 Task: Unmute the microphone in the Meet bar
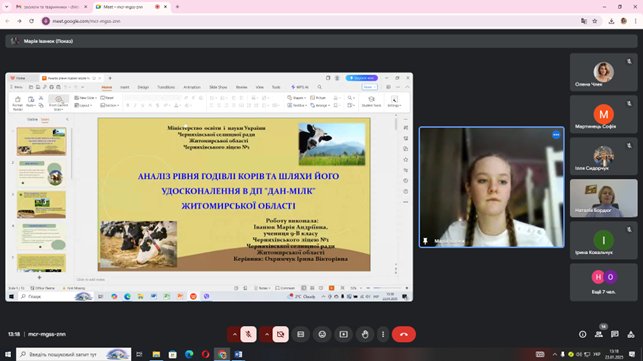point(249,334)
